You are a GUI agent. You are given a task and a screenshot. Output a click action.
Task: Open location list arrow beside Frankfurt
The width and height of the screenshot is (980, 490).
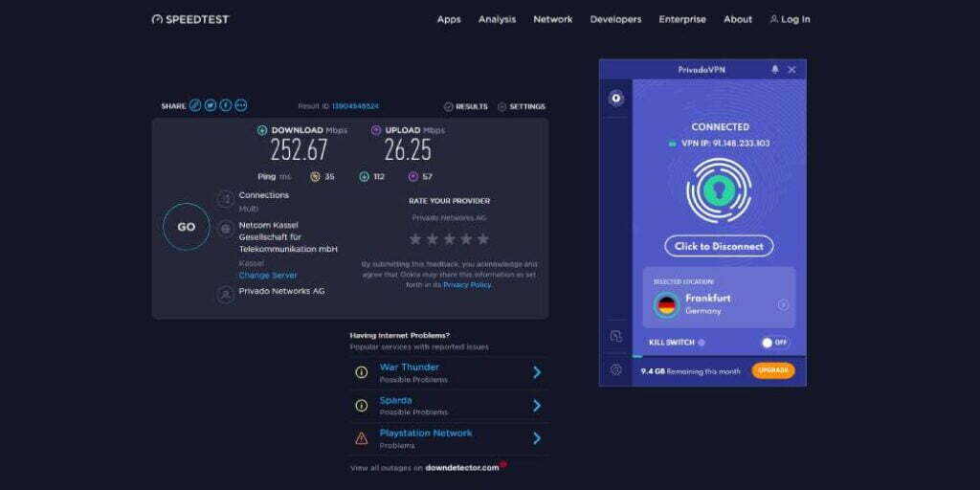pyautogui.click(x=783, y=305)
